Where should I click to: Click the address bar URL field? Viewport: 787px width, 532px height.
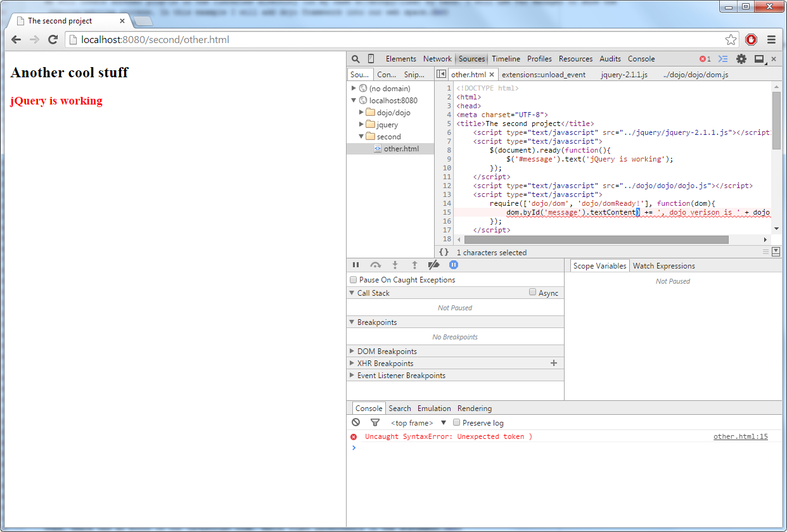click(402, 39)
